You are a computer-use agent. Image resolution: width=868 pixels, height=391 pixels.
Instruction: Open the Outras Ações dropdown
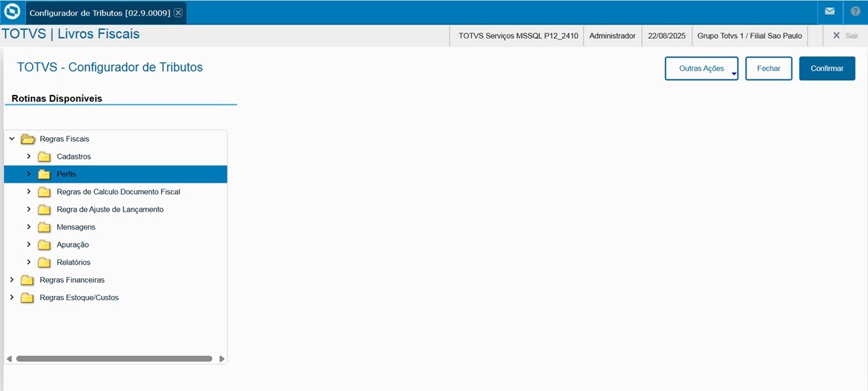coord(702,69)
